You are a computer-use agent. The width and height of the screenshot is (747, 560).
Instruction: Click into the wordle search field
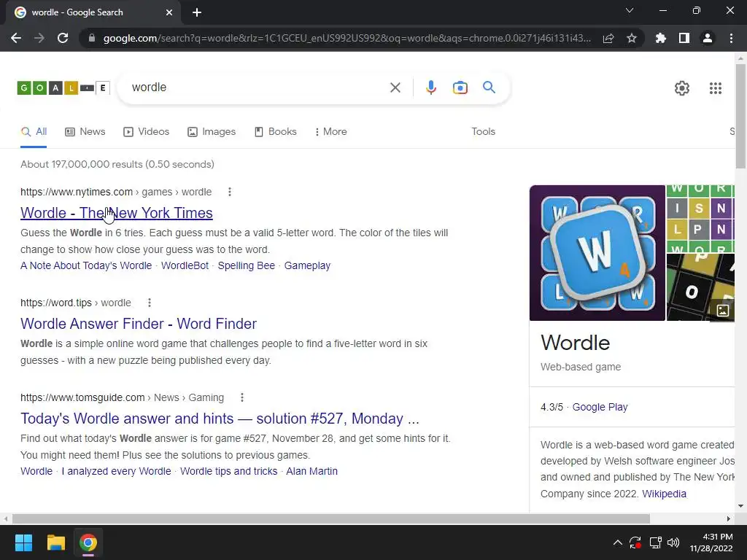258,87
